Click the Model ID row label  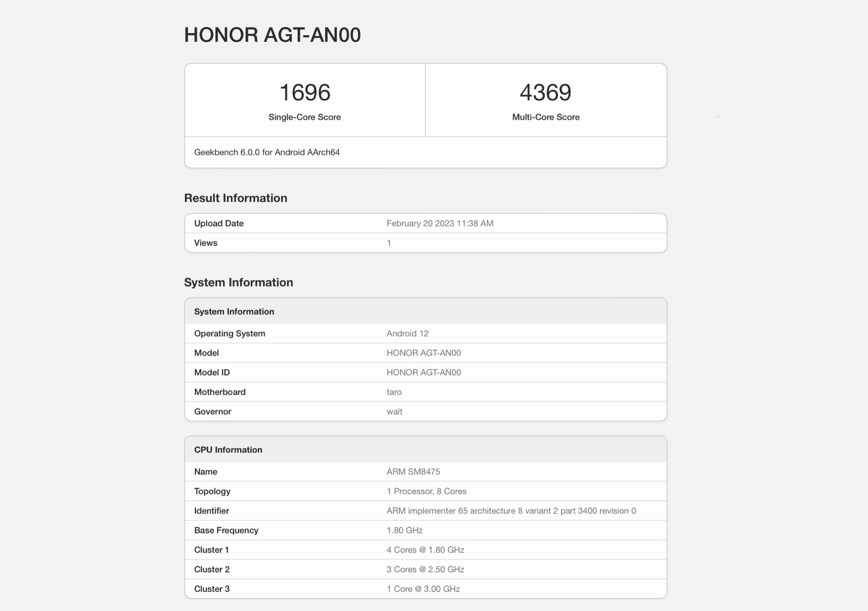212,373
